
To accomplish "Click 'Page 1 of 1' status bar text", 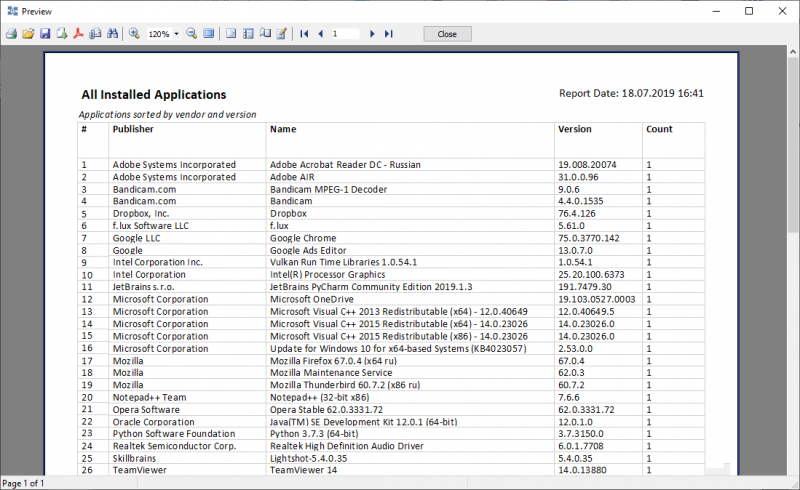I will [x=23, y=483].
